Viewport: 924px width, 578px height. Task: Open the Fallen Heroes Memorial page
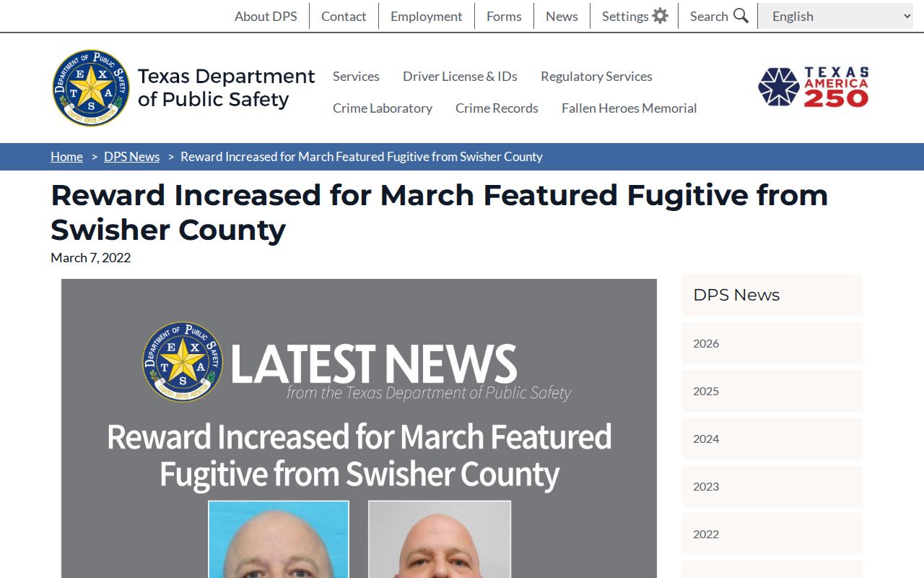[629, 108]
